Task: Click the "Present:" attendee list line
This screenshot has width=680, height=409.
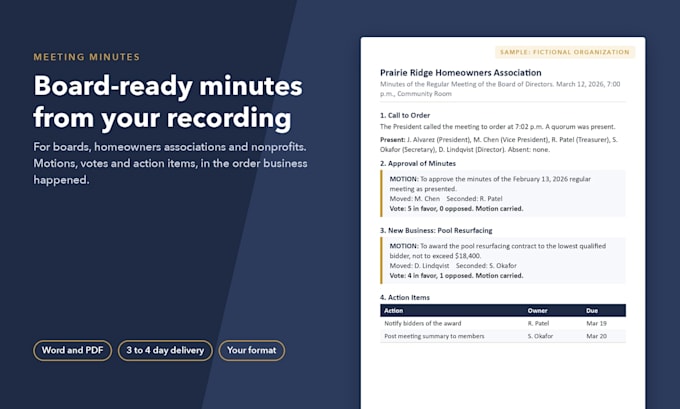Action: pyautogui.click(x=499, y=144)
